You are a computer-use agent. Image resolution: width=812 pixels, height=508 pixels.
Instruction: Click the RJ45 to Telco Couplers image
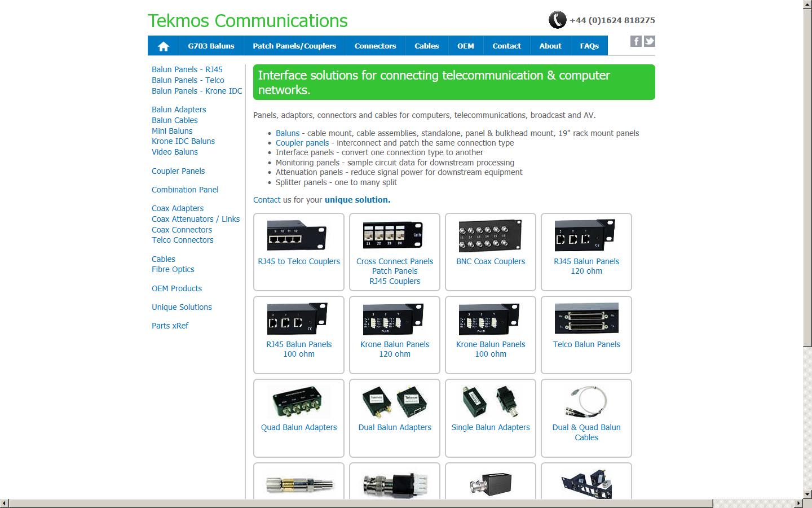(x=297, y=235)
